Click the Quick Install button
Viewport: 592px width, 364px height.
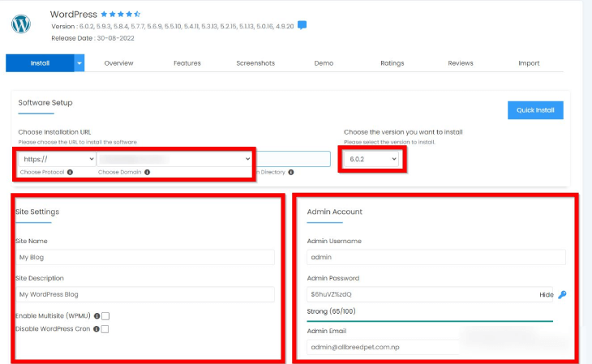[x=535, y=110]
